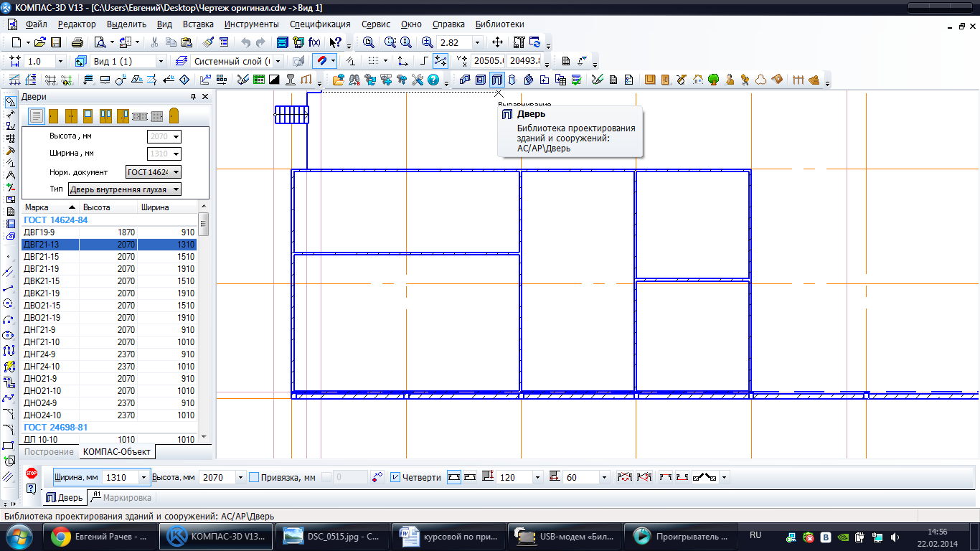Screen dimensions: 980x551
Task: Open the Вид 1 (1) view dropdown
Action: click(161, 61)
